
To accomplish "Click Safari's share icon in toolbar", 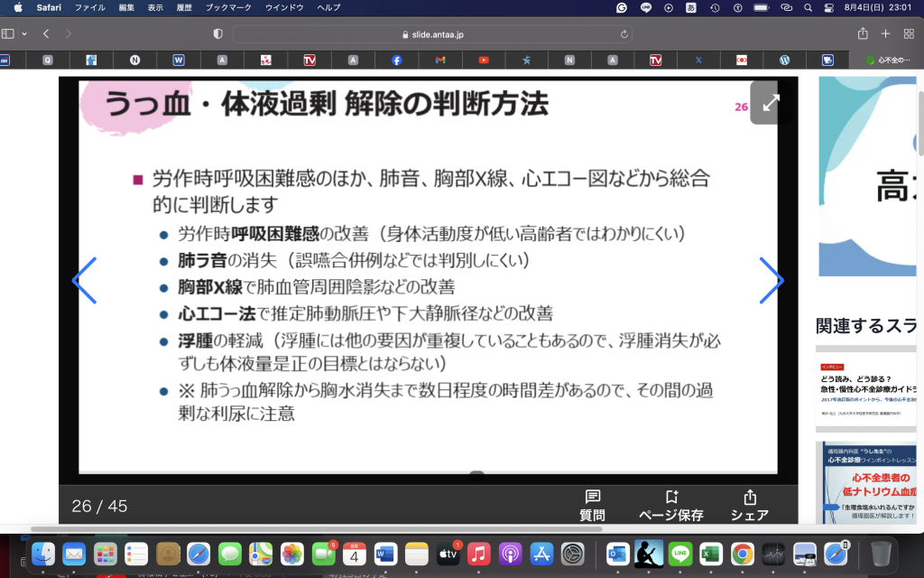I will 863,33.
